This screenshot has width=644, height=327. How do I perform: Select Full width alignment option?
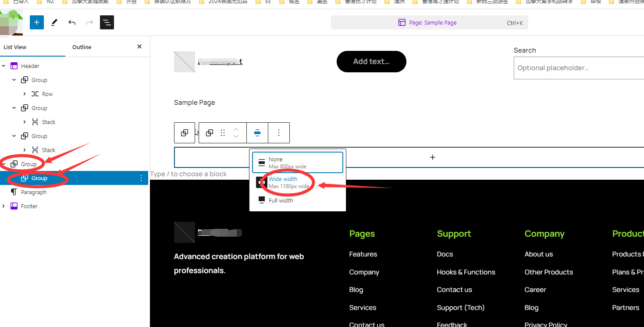tap(281, 200)
